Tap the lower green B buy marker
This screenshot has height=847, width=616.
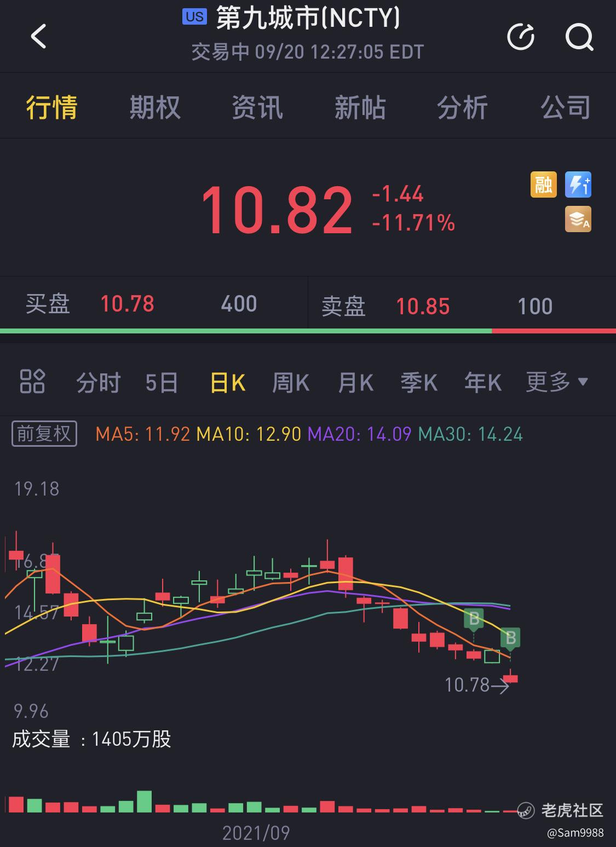point(510,638)
